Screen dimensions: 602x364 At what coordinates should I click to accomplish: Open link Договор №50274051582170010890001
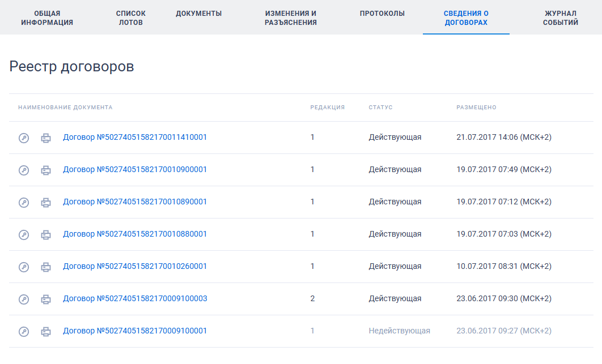click(x=135, y=202)
